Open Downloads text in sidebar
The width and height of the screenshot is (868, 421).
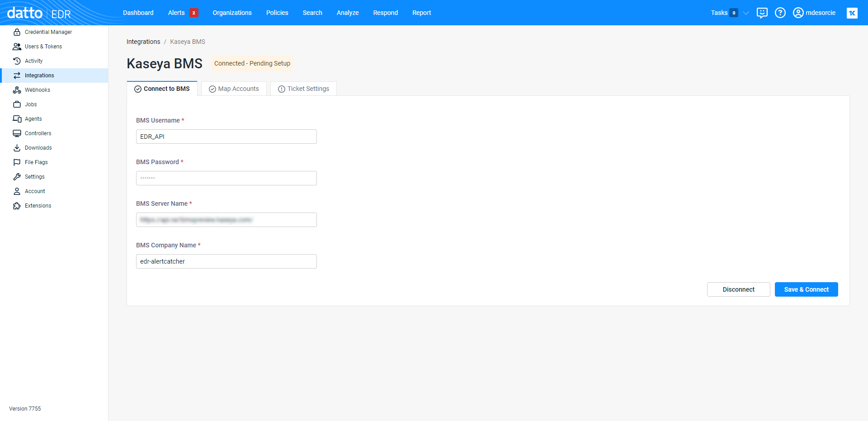[x=38, y=148]
